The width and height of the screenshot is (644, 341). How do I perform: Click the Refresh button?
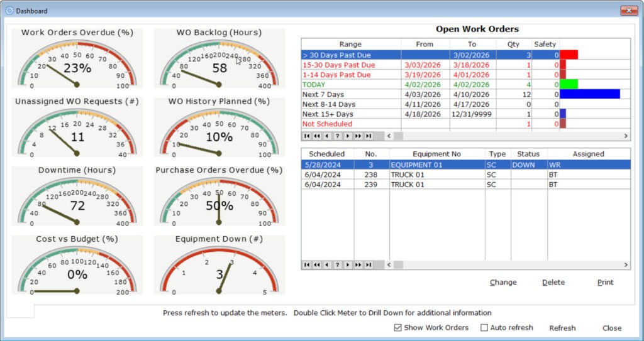point(562,328)
